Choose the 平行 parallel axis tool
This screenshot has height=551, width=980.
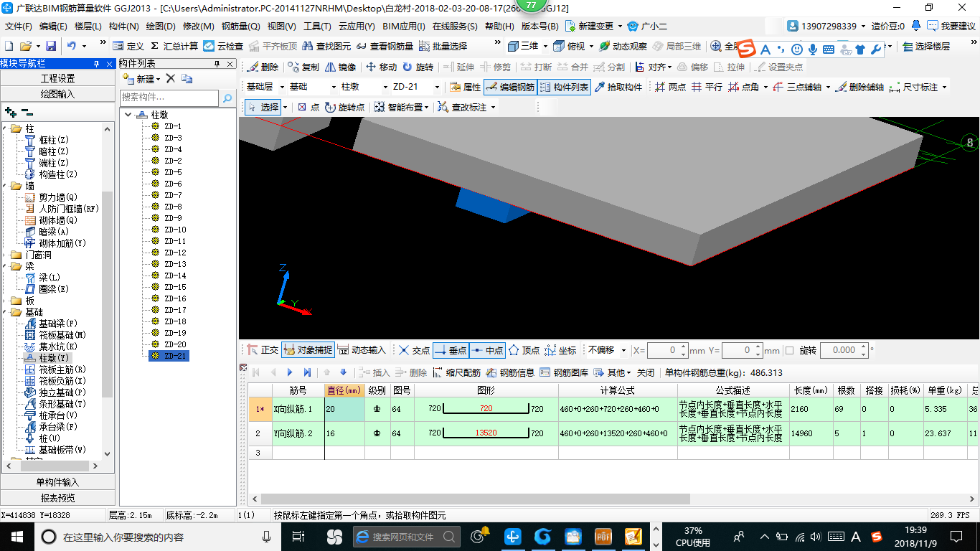click(707, 87)
